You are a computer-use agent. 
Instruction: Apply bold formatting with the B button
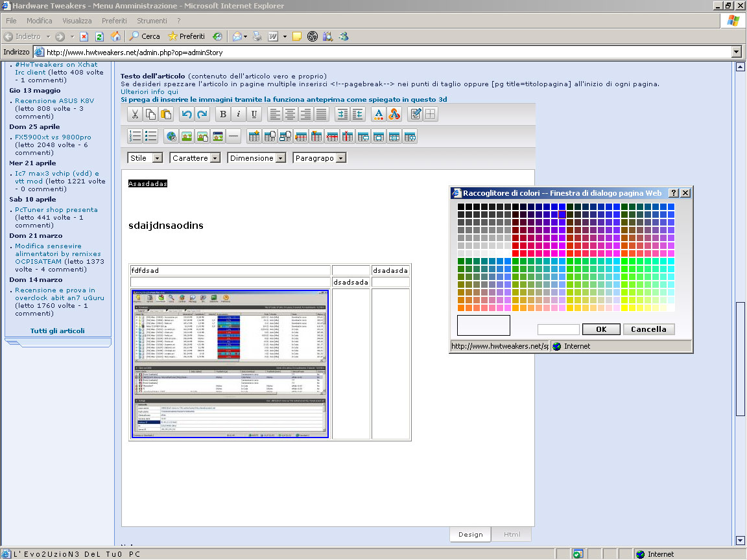point(223,115)
